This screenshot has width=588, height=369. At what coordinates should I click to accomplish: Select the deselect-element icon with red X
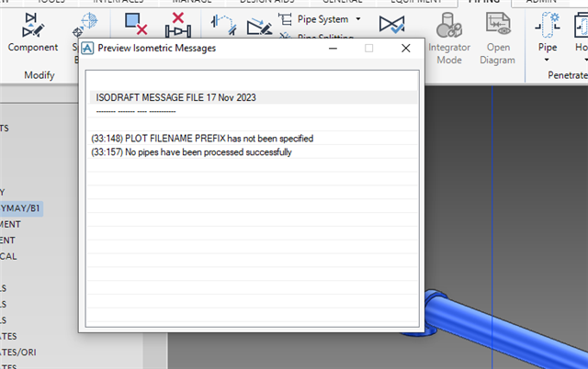point(136,25)
